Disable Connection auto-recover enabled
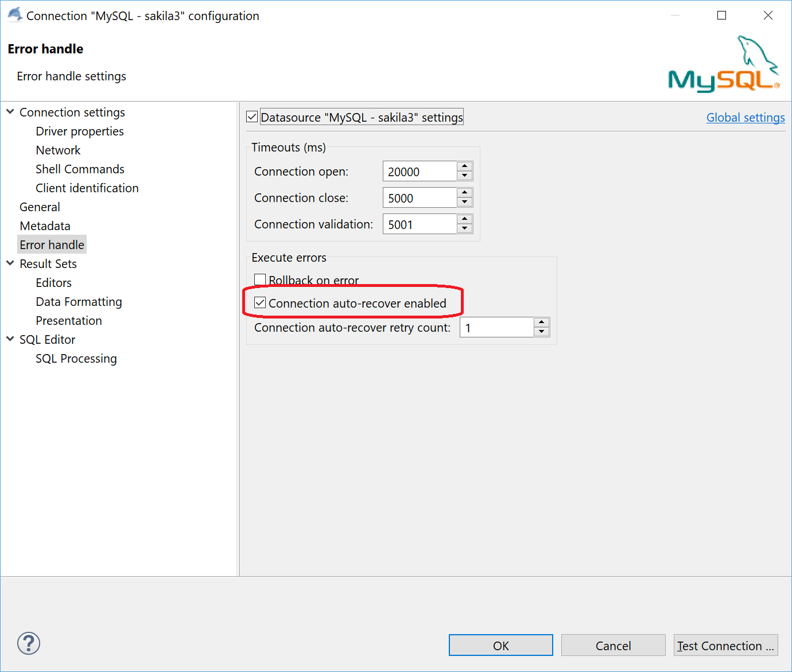The height and width of the screenshot is (672, 792). (260, 302)
